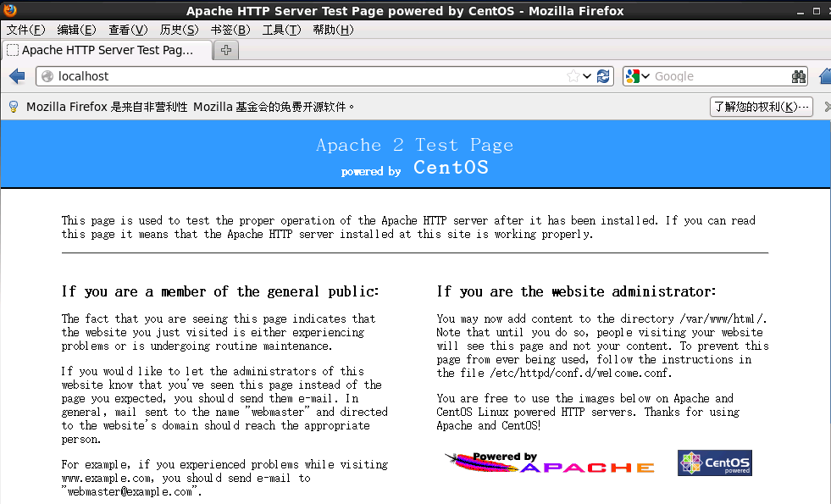Open the 查看(V) menu
Image resolution: width=831 pixels, height=504 pixels.
tap(128, 30)
